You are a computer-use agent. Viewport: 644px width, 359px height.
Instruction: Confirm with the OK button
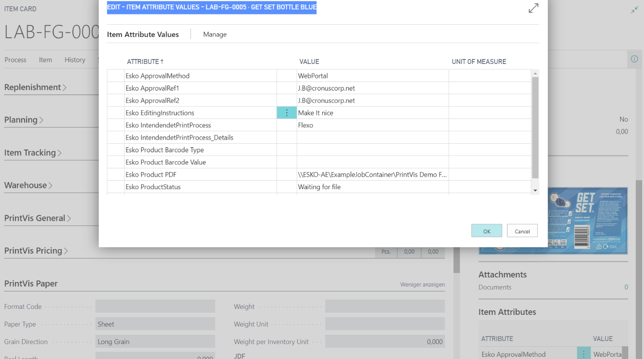pos(486,231)
